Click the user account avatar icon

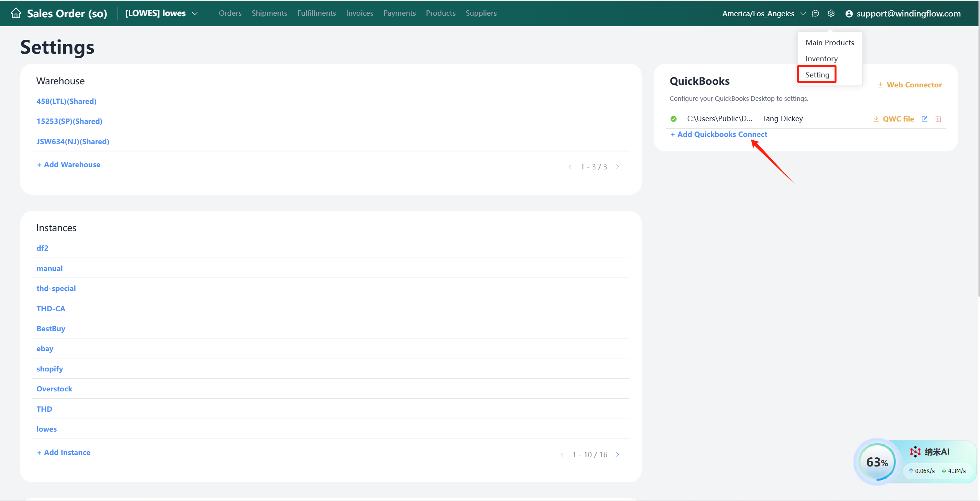(849, 14)
